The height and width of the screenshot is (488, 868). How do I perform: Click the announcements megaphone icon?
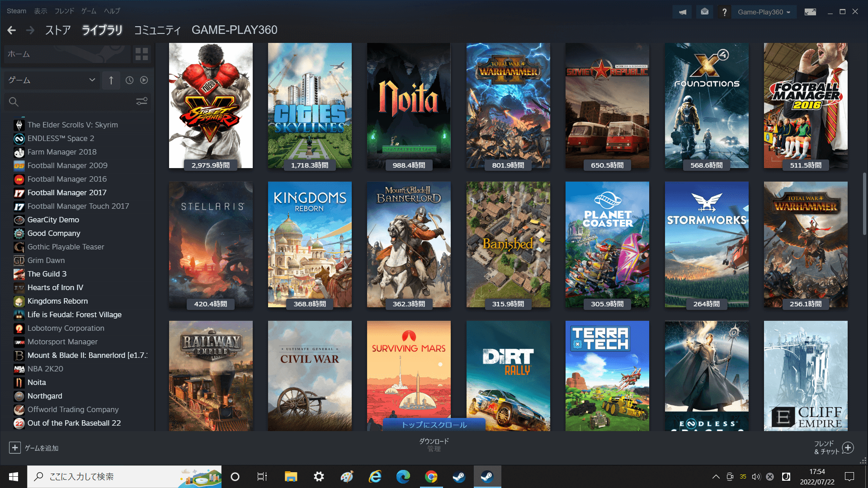click(x=682, y=12)
